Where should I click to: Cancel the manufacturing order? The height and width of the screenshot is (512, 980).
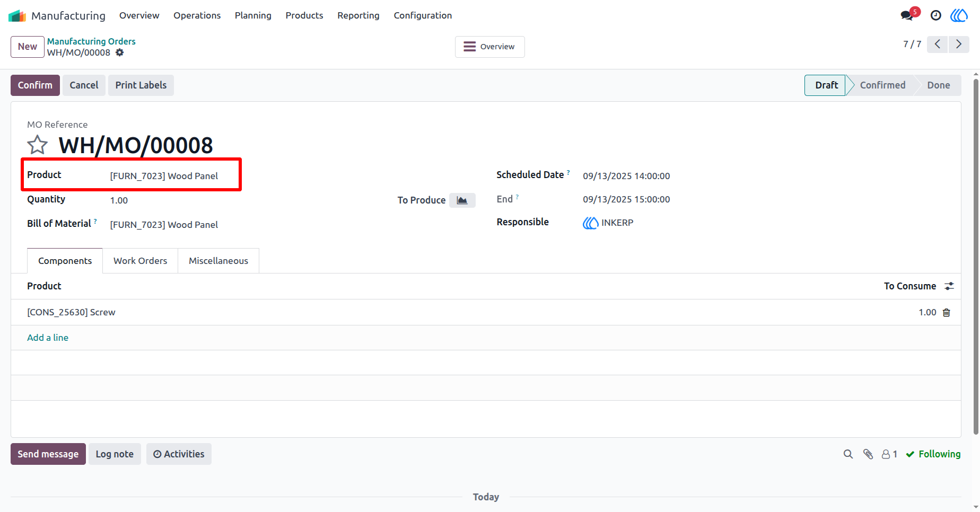(x=84, y=85)
